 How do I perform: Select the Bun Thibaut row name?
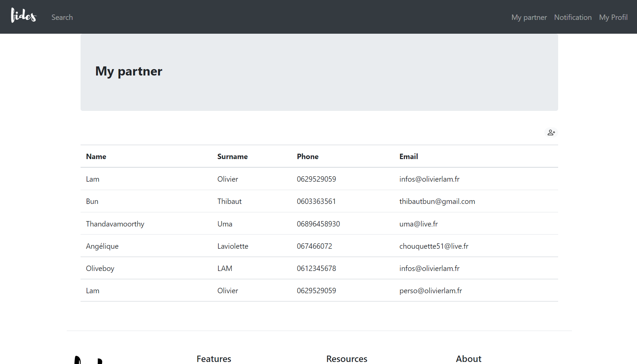pyautogui.click(x=92, y=201)
